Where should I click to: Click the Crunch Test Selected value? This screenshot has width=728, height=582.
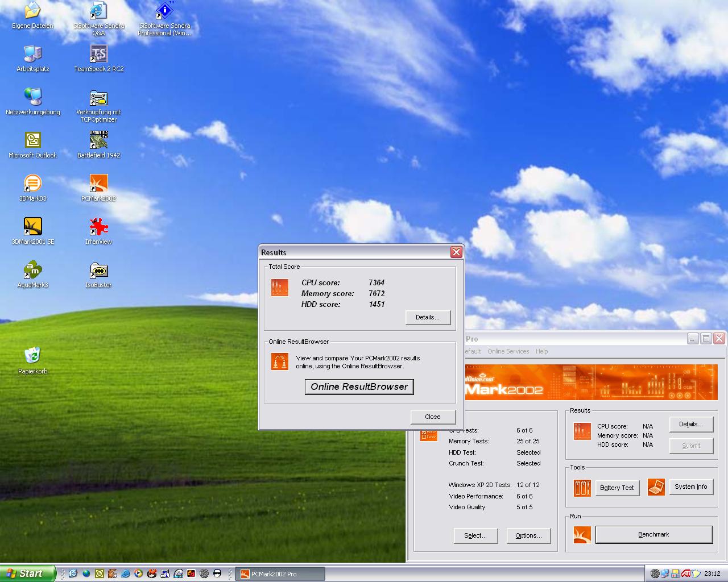528,463
